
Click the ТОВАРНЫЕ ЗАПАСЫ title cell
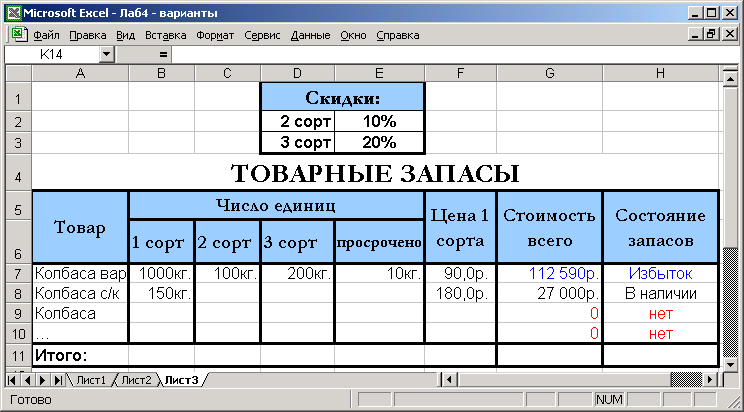click(x=375, y=173)
